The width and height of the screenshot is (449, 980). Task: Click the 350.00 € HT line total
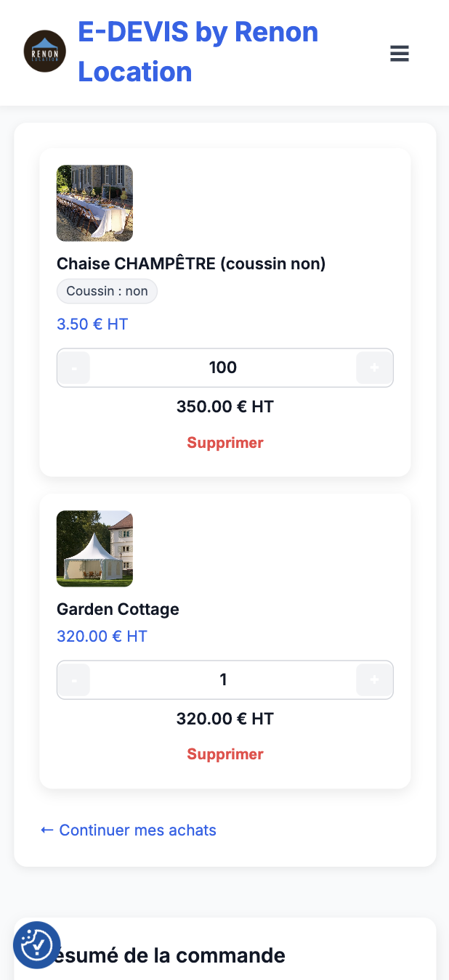tap(225, 407)
